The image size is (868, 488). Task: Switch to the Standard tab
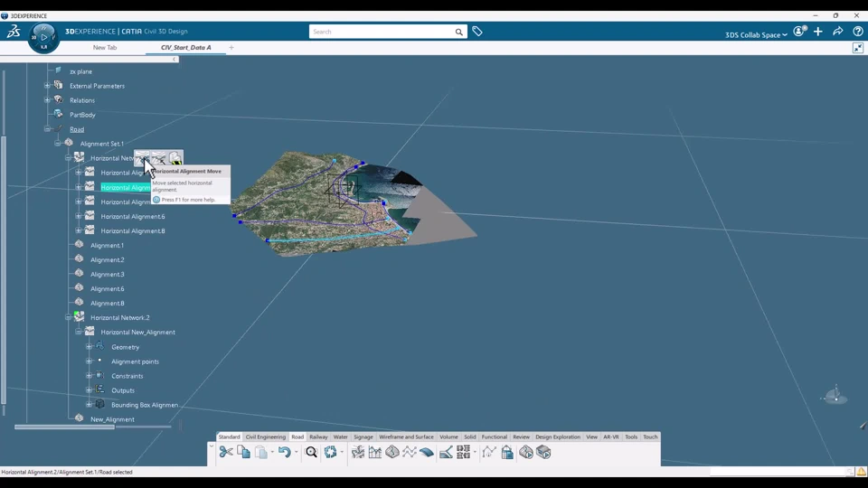point(229,437)
